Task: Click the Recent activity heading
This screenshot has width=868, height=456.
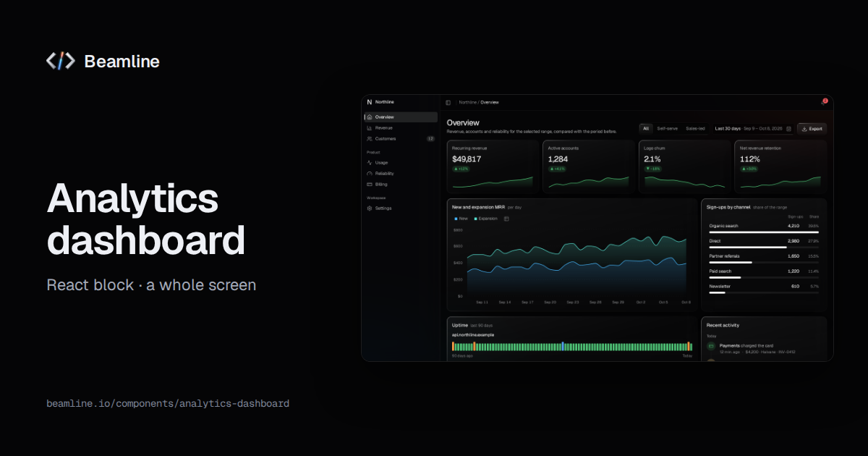Action: pyautogui.click(x=723, y=325)
